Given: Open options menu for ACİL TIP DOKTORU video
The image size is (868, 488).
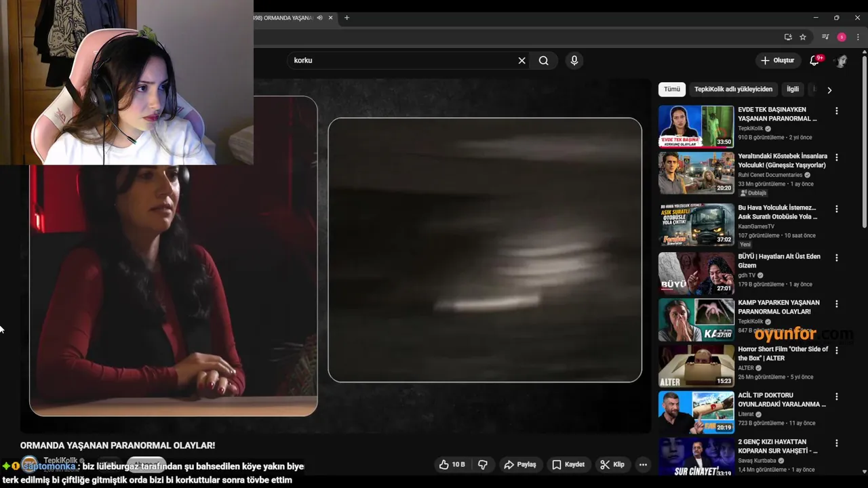Looking at the screenshot, I should tap(836, 396).
